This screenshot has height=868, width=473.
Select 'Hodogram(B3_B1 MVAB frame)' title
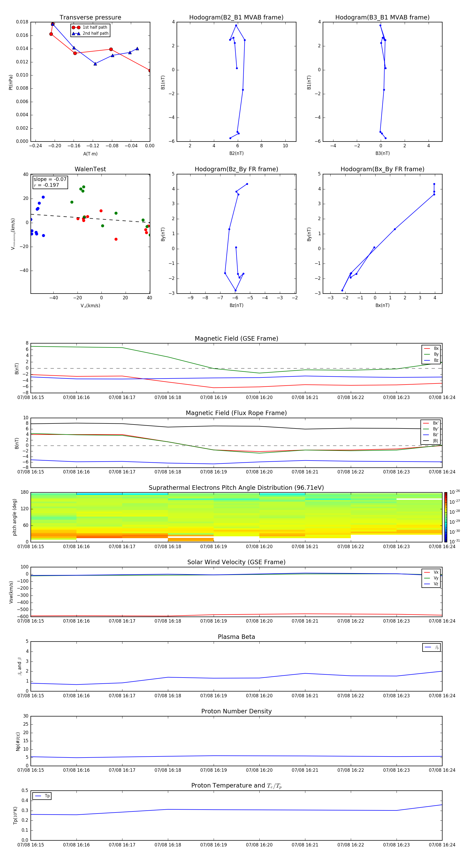pyautogui.click(x=382, y=18)
